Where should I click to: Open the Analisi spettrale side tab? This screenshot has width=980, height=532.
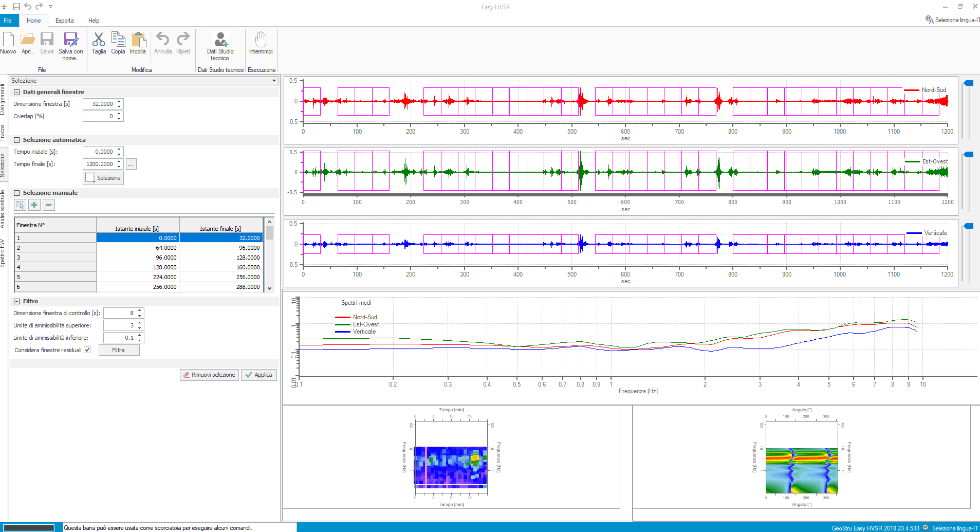[3, 209]
